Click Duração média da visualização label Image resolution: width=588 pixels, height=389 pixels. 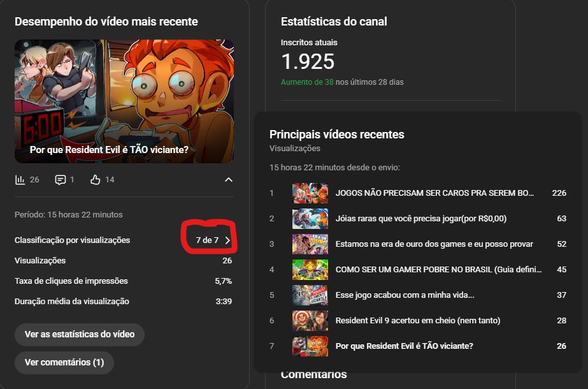(72, 302)
